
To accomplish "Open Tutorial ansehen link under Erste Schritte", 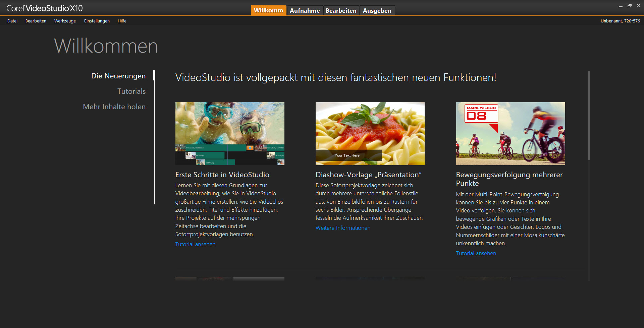I will click(195, 245).
